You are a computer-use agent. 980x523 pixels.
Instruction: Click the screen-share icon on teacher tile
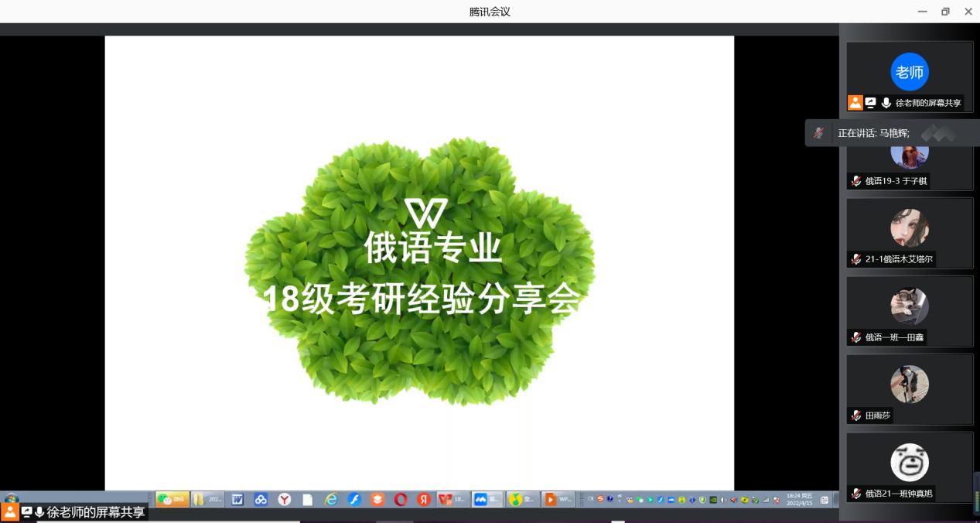point(870,103)
